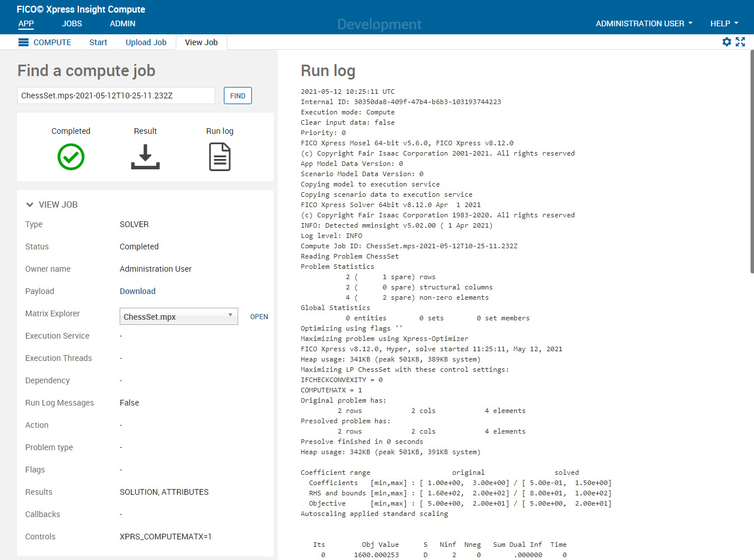
Task: Go to the Upload Job tab
Action: [146, 42]
